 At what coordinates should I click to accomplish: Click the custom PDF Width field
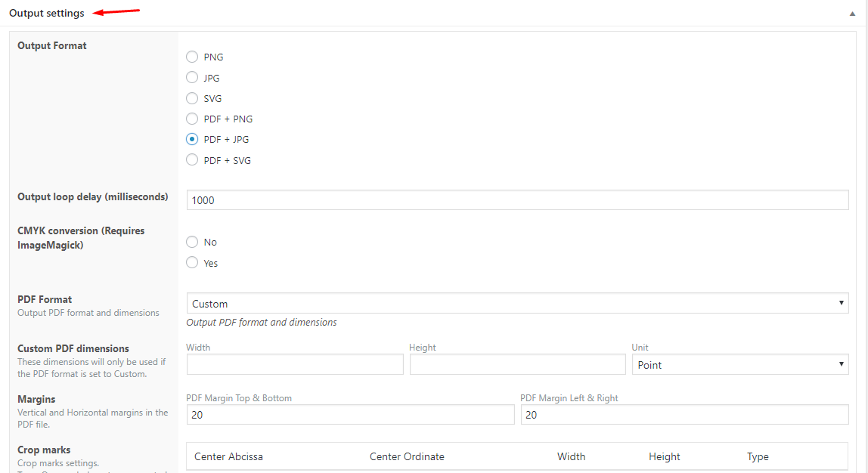295,364
